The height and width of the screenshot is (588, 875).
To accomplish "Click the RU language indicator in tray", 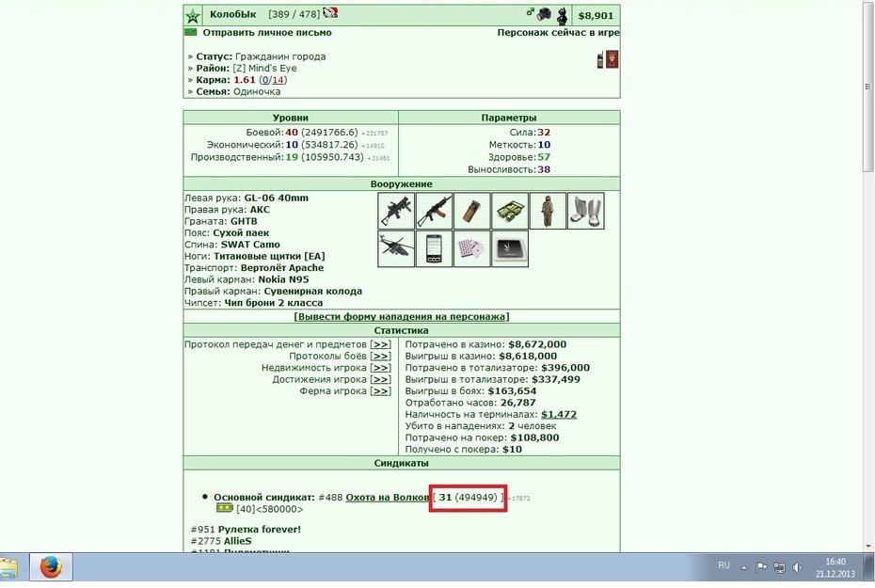I will click(724, 565).
